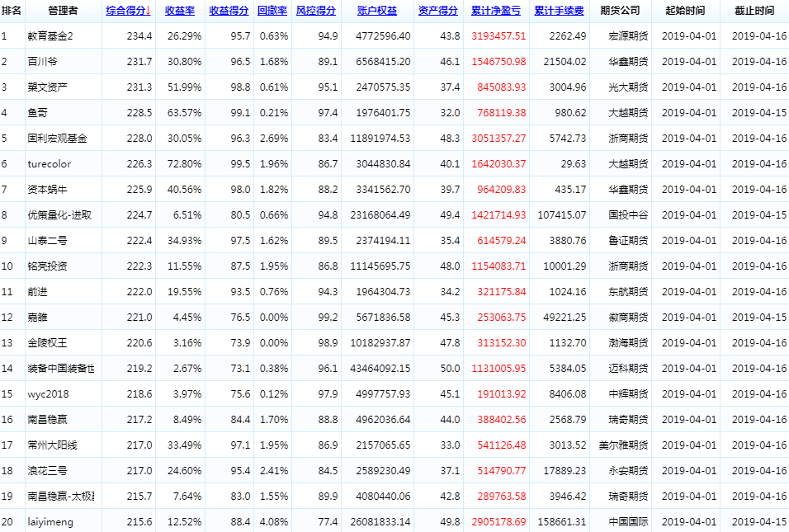
Task: Click futures company 东航期货
Action: pos(628,292)
